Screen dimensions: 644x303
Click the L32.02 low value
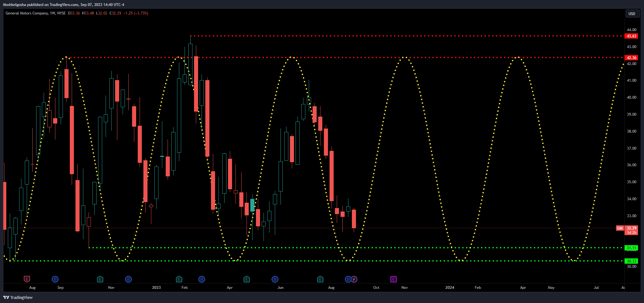click(102, 13)
